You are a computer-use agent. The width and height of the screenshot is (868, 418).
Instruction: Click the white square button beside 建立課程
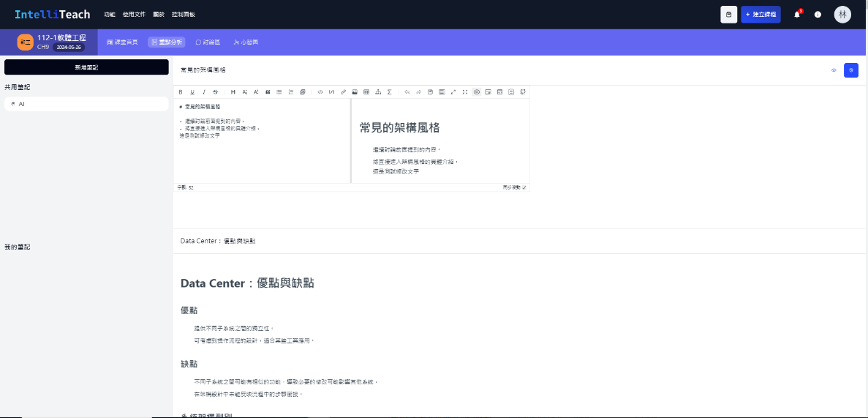pos(728,15)
